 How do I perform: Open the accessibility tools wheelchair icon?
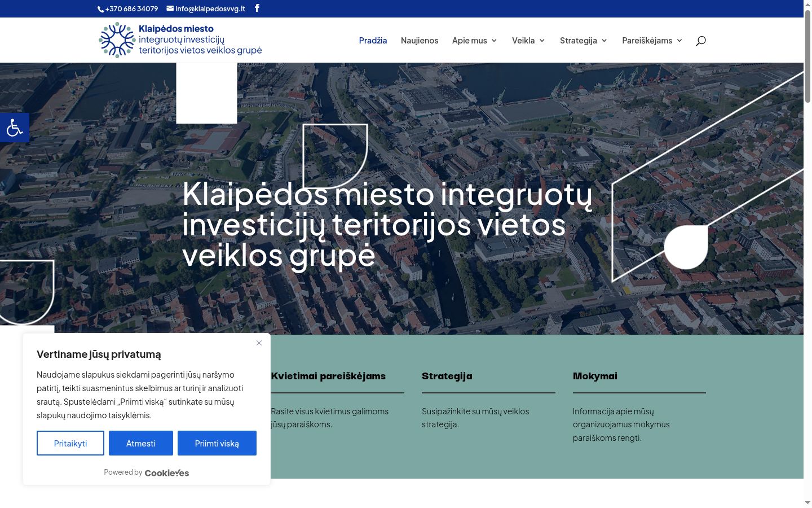[x=15, y=128]
